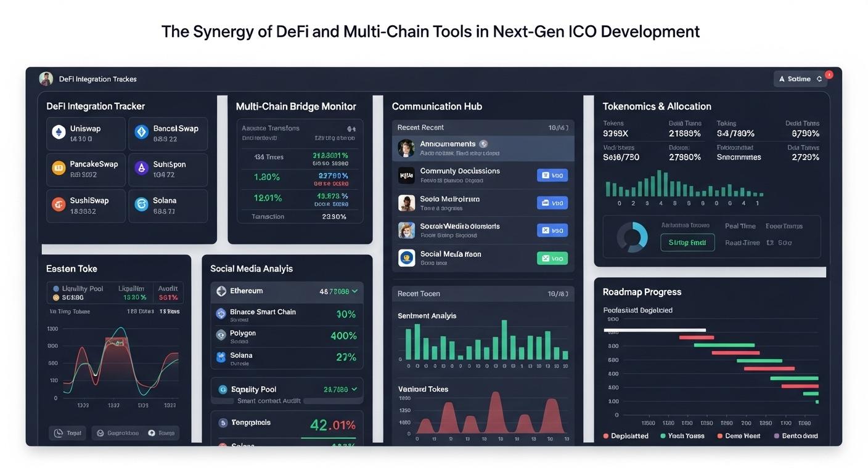The image size is (868, 473).
Task: Click the user avatar in the top bar
Action: click(46, 79)
